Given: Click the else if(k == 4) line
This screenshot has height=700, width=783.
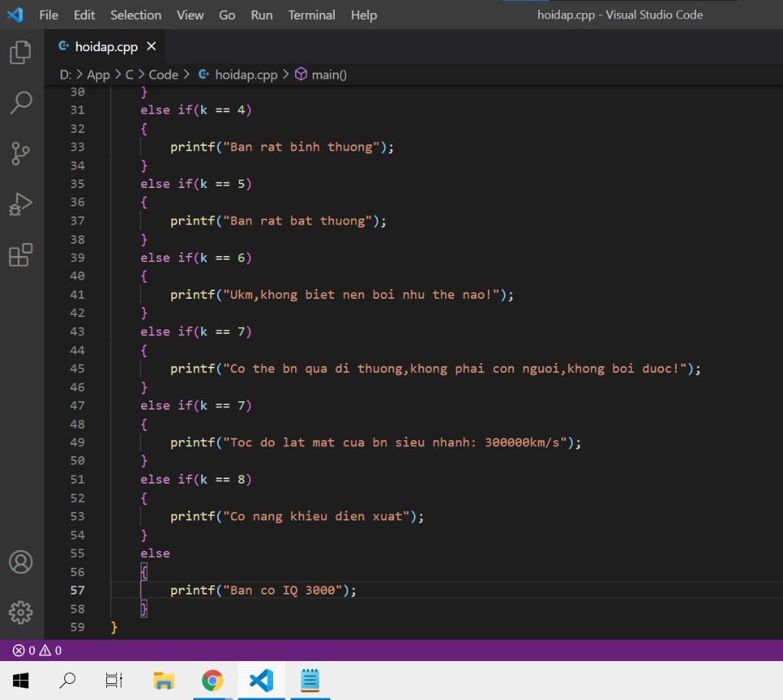Looking at the screenshot, I should tap(196, 110).
